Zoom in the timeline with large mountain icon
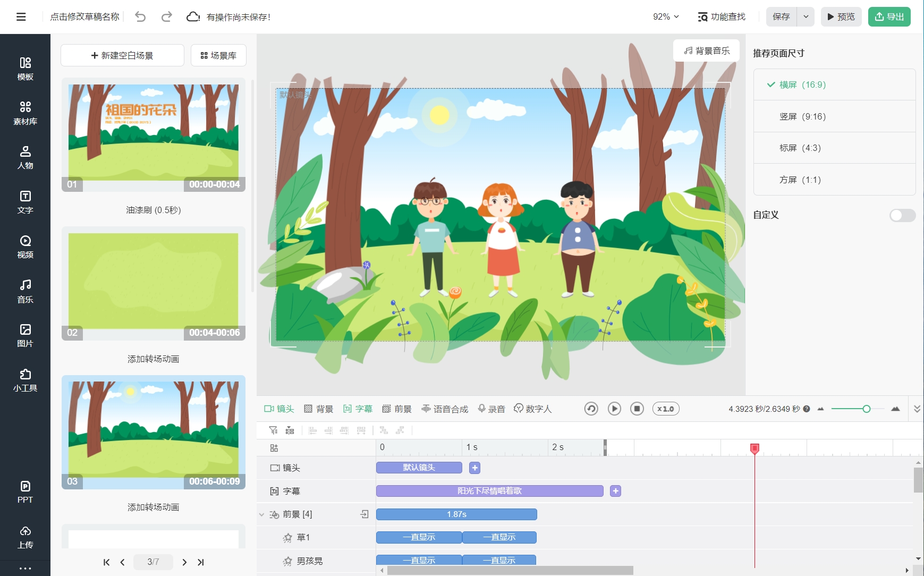 tap(896, 409)
